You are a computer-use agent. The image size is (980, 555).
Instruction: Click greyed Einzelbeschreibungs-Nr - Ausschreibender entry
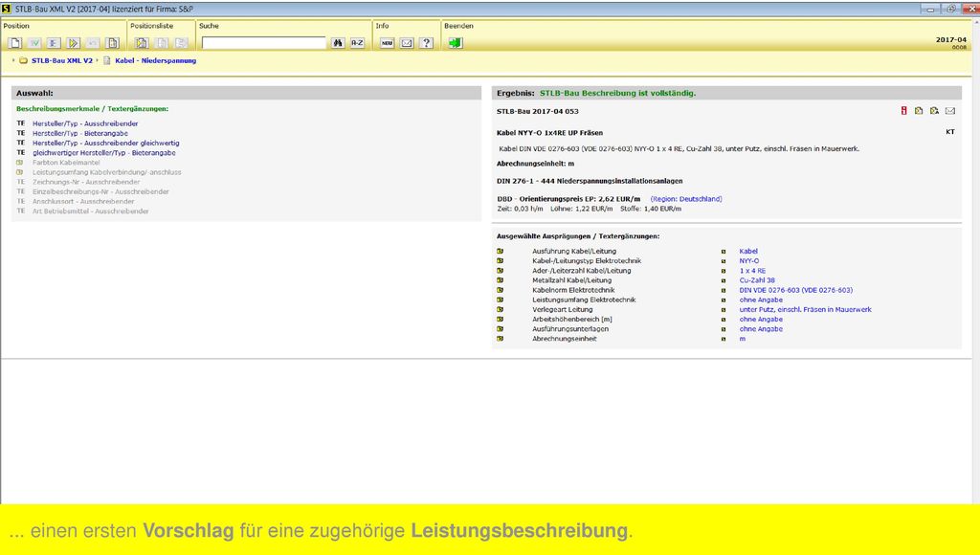pos(100,192)
